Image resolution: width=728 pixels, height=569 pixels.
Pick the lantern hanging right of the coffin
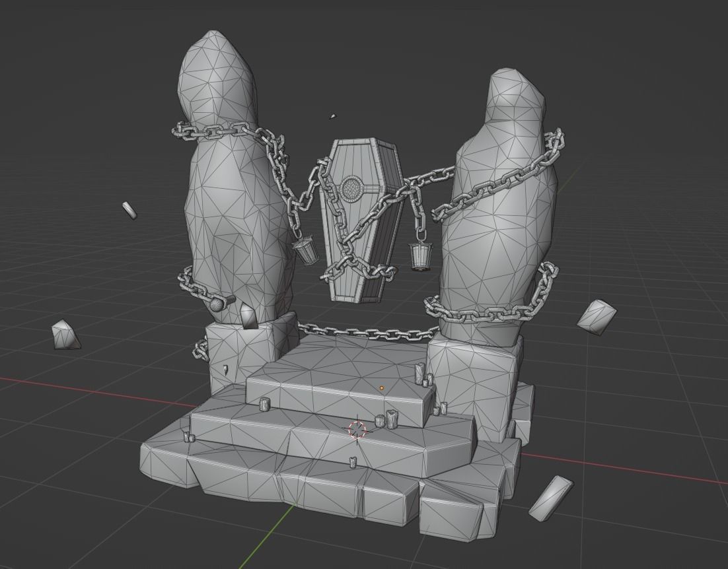421,256
